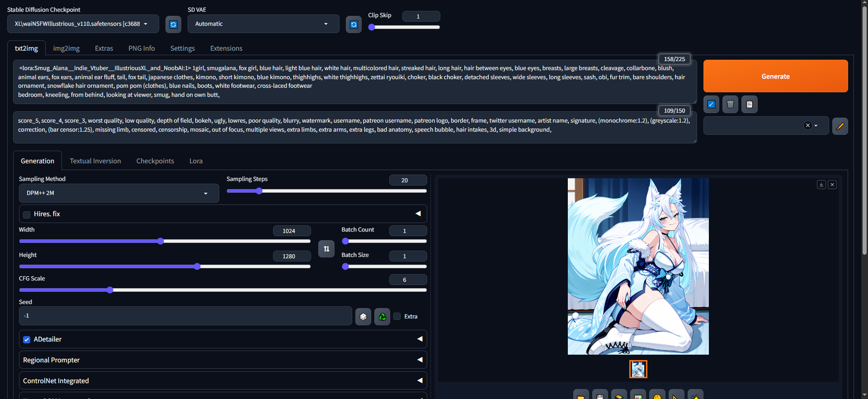Open the SD VAE Automatic dropdown
The width and height of the screenshot is (868, 399).
(263, 24)
